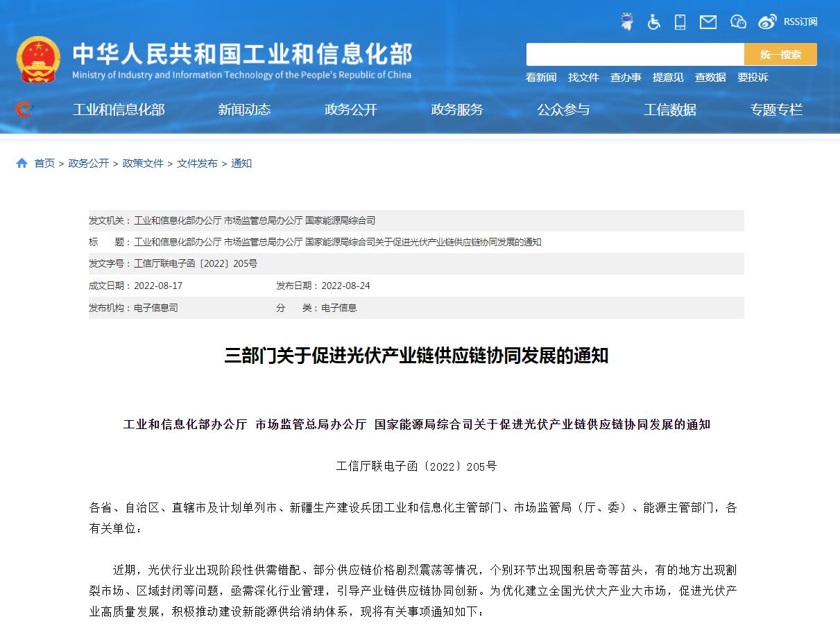This screenshot has height=628, width=840.
Task: Go to 政策文件 in the breadcrumb
Action: coord(143,164)
